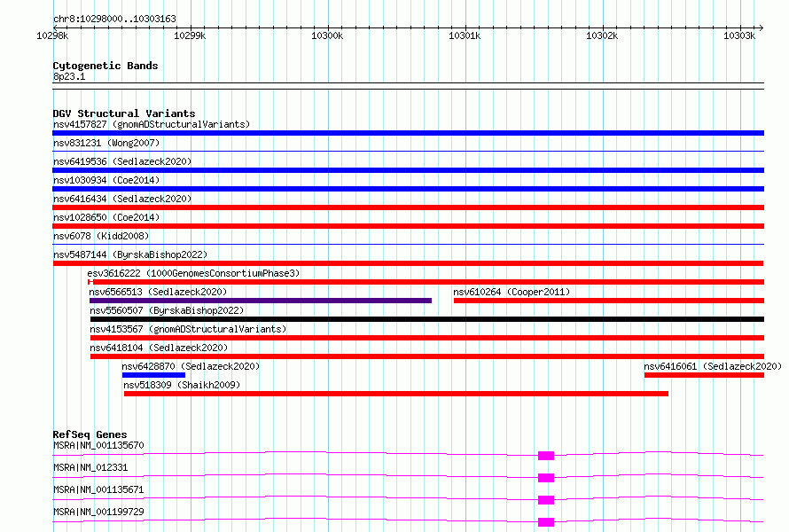Screen dimensions: 789x532
Task: Select the short red nsv6416061 bar
Action: coord(704,375)
